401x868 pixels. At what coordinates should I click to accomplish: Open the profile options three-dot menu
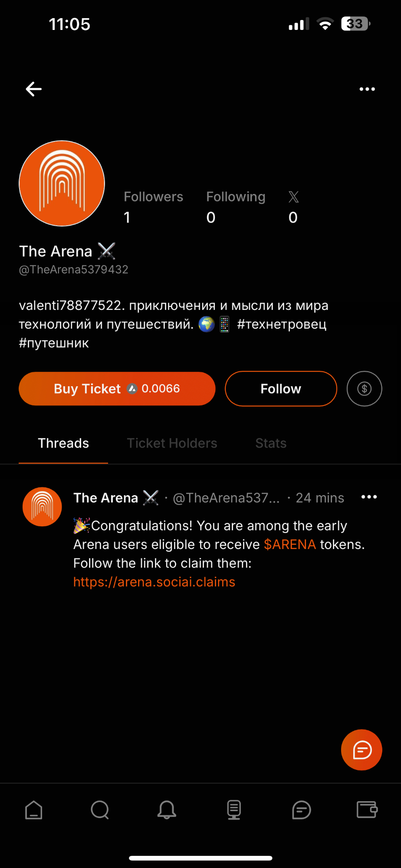click(367, 89)
